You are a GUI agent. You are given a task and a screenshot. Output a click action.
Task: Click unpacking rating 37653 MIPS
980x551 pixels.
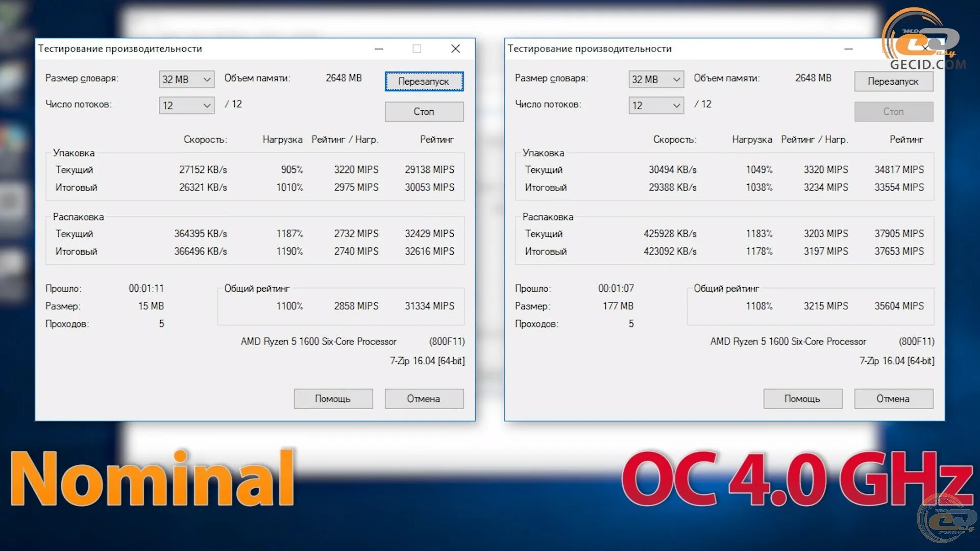point(899,251)
